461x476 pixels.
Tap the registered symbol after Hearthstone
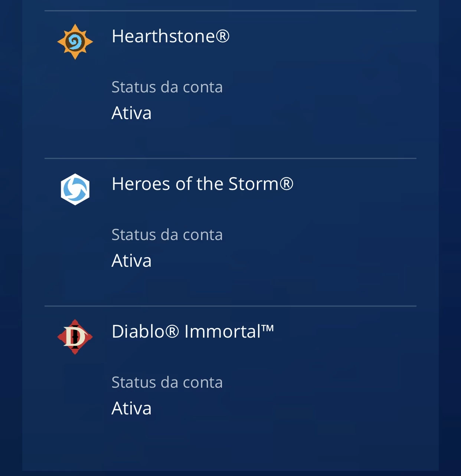223,36
